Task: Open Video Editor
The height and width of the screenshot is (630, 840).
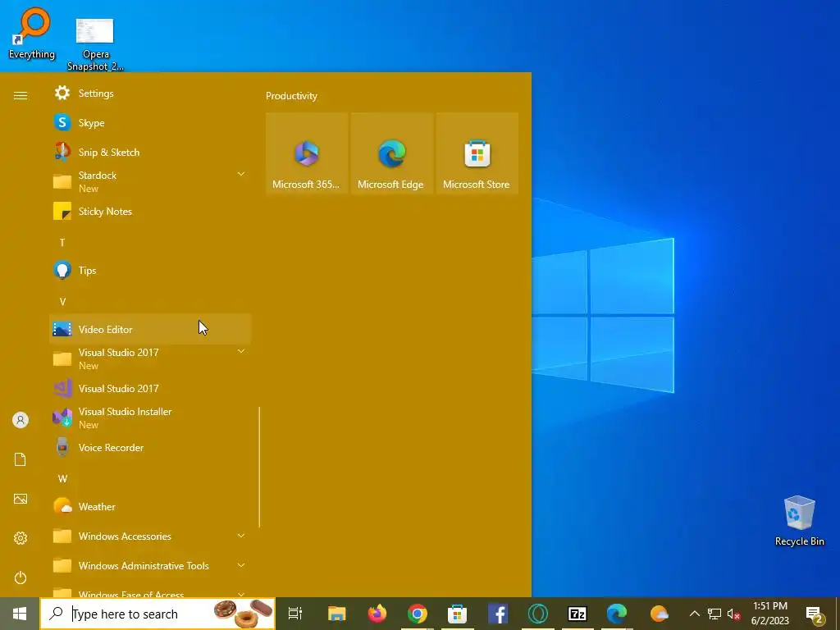Action: (150, 329)
